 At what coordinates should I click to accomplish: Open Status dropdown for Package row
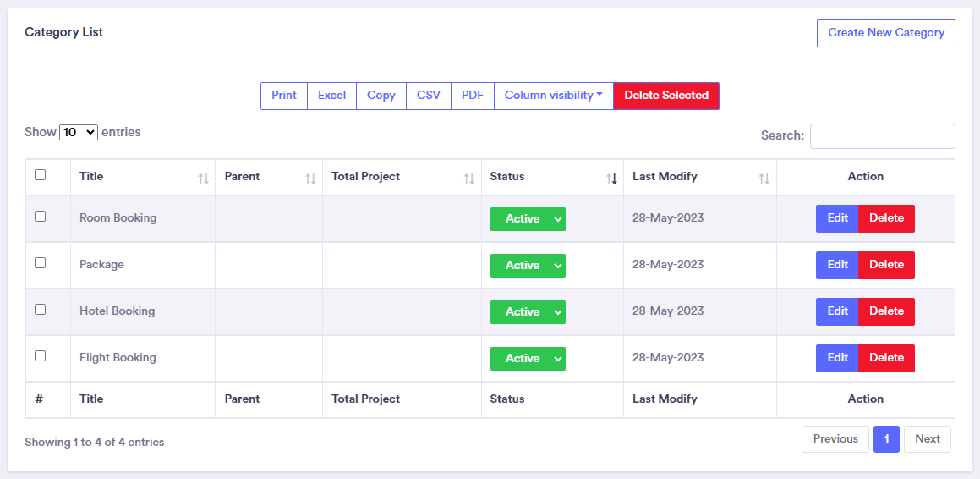click(x=528, y=266)
